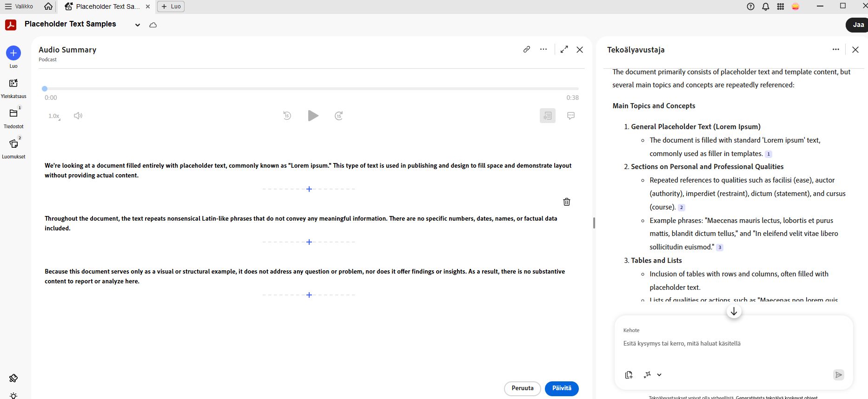Add segment after 'Throughout the document' paragraph
The width and height of the screenshot is (868, 399).
pyautogui.click(x=309, y=242)
